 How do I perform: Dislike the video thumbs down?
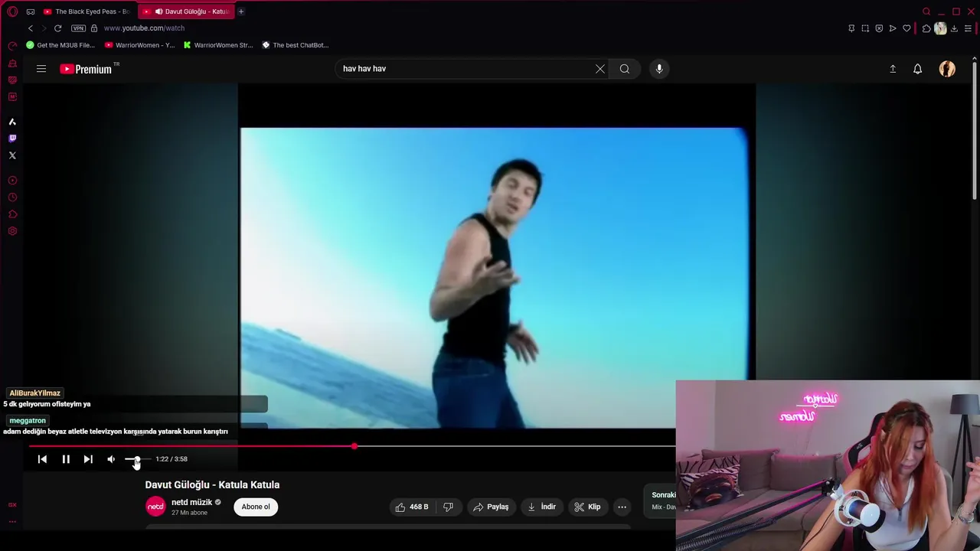(x=448, y=507)
